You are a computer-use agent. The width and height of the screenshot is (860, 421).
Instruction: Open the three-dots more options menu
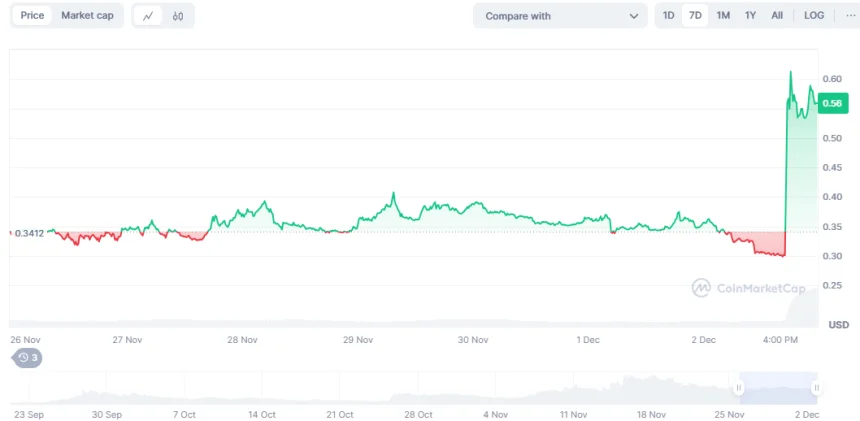click(x=849, y=16)
